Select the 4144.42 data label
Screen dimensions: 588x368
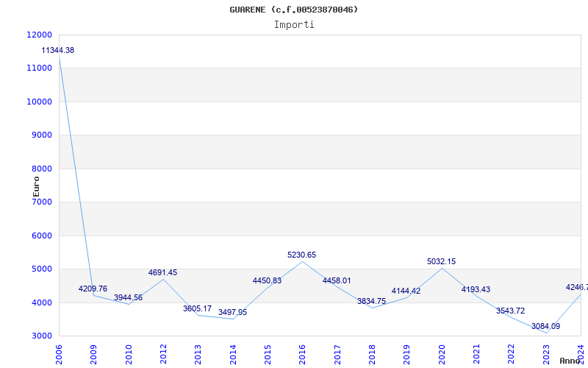pyautogui.click(x=406, y=291)
